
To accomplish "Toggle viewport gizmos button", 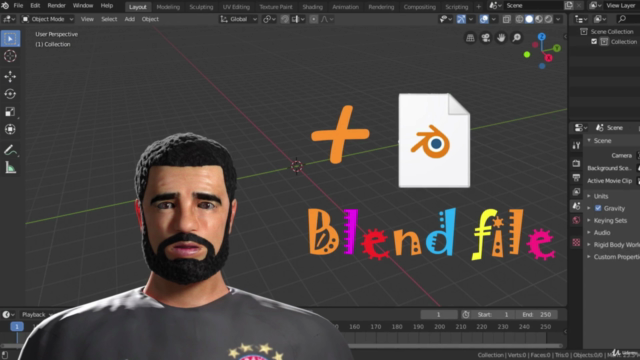I will (x=461, y=19).
